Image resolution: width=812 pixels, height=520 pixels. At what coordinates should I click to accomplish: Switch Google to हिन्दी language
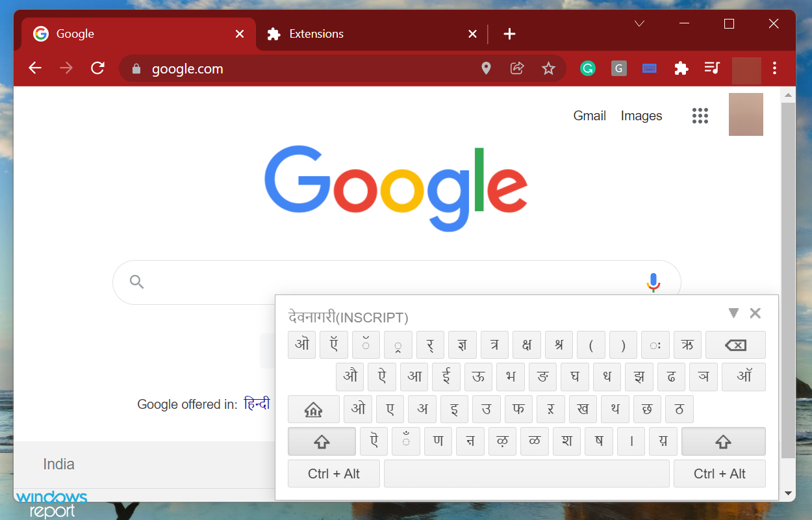click(257, 404)
